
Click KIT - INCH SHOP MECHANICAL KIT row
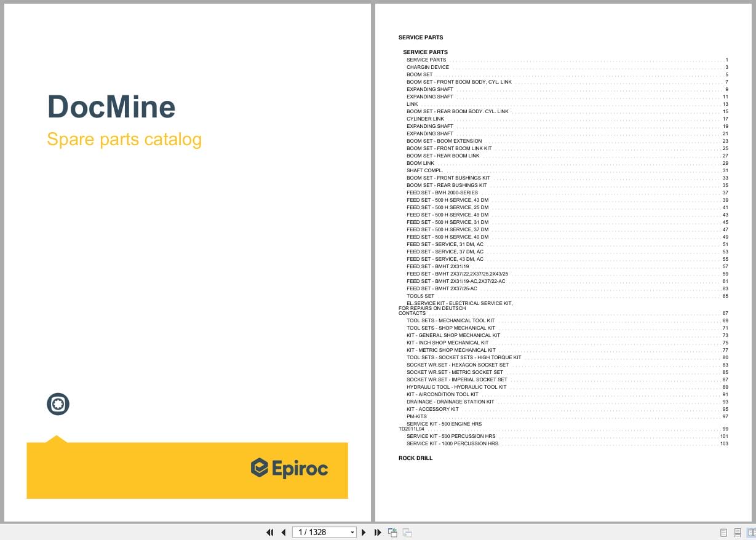coord(567,343)
